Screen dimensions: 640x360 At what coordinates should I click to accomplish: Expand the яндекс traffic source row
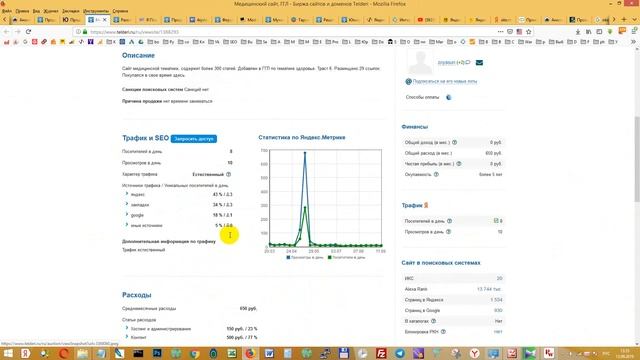coord(127,194)
